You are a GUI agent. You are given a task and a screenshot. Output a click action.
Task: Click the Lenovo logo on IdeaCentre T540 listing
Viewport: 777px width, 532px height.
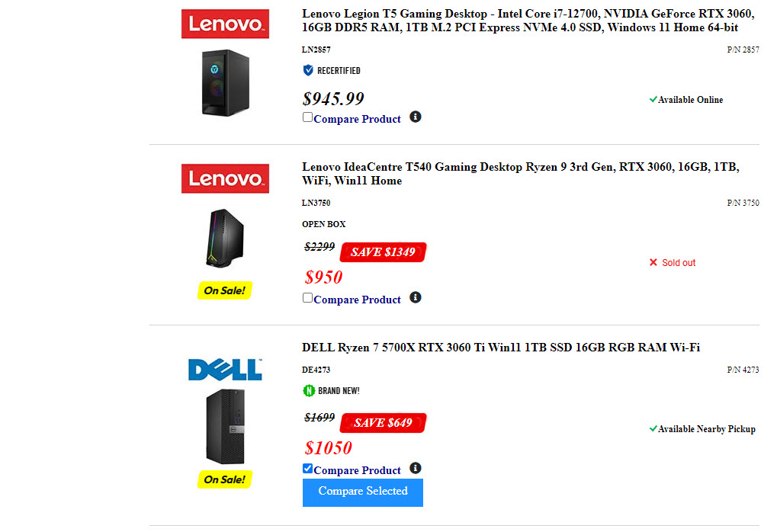tap(225, 178)
